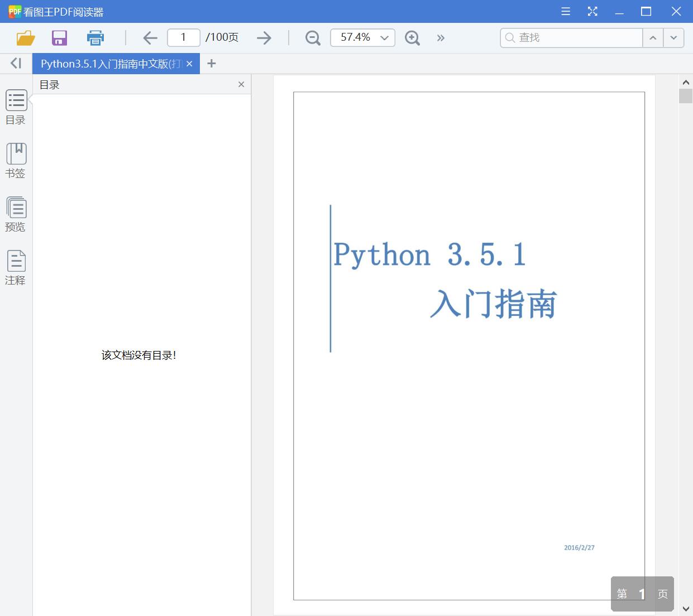Zoom out using the magnifier minus icon
This screenshot has width=693, height=616.
(x=312, y=37)
